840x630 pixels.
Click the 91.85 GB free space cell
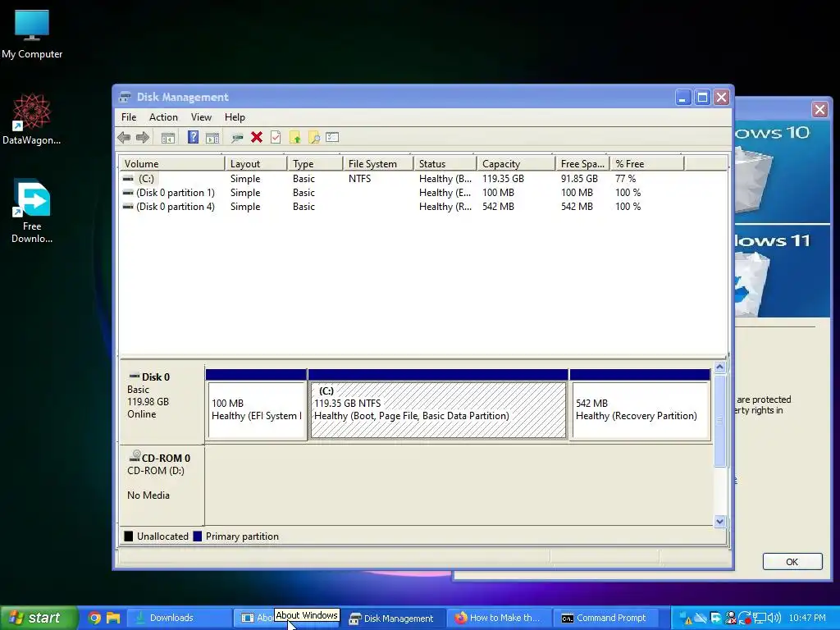coord(579,178)
